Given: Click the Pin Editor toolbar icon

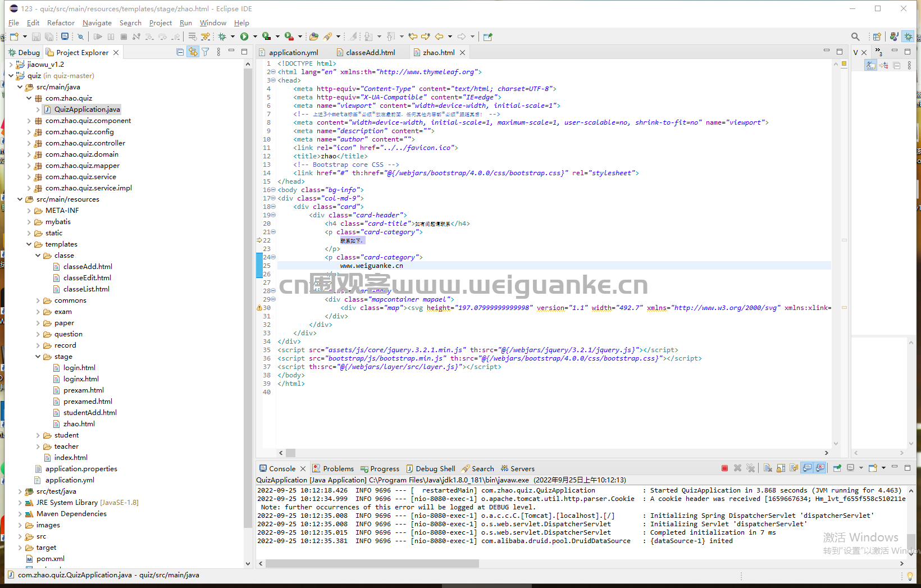Looking at the screenshot, I should pyautogui.click(x=487, y=37).
